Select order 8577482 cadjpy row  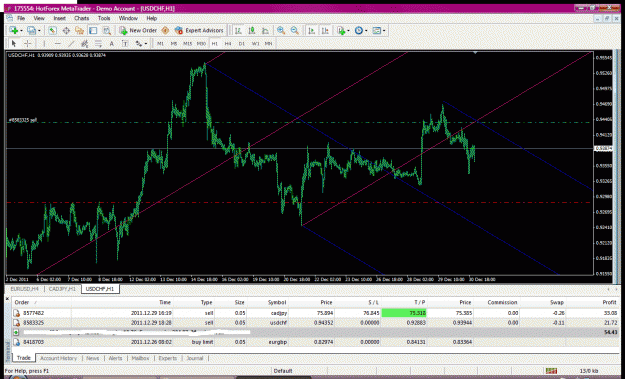click(x=315, y=313)
